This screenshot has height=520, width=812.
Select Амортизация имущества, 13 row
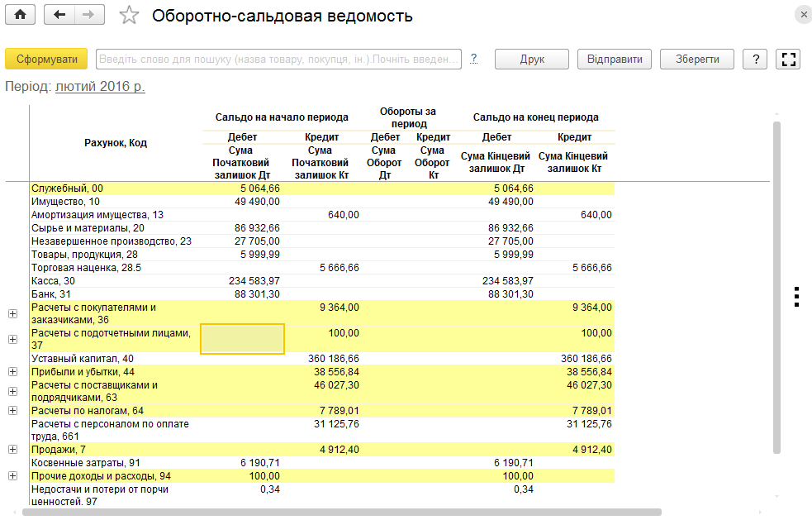click(x=322, y=215)
